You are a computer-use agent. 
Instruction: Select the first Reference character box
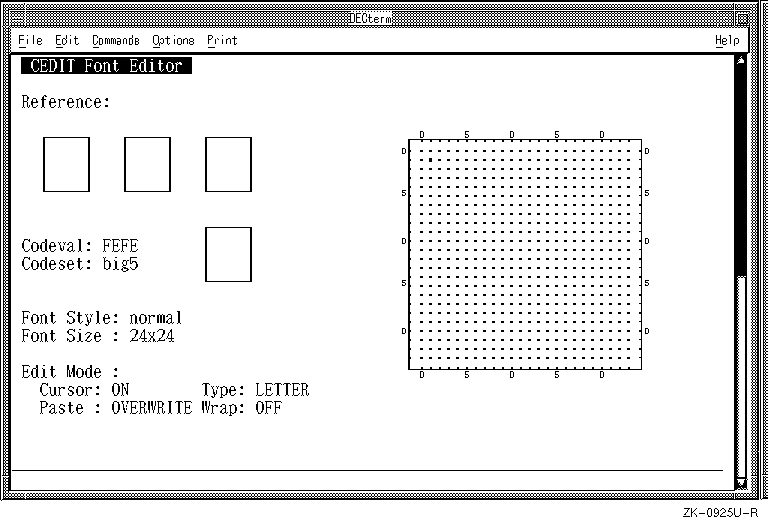tap(66, 164)
